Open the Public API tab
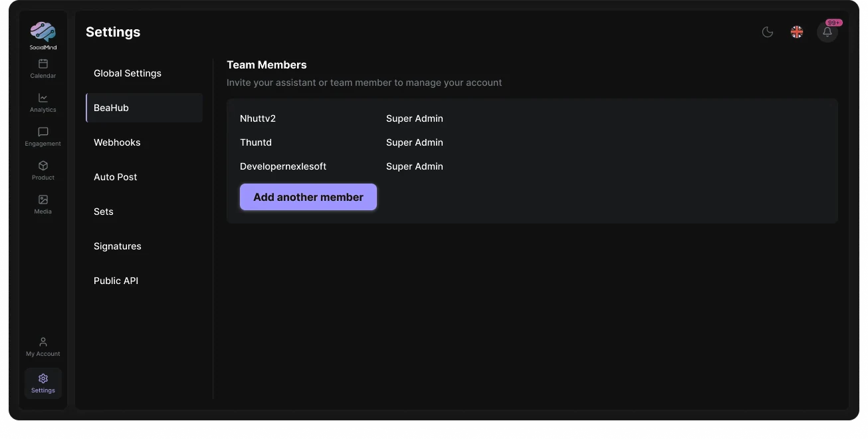The width and height of the screenshot is (868, 439). point(144,281)
